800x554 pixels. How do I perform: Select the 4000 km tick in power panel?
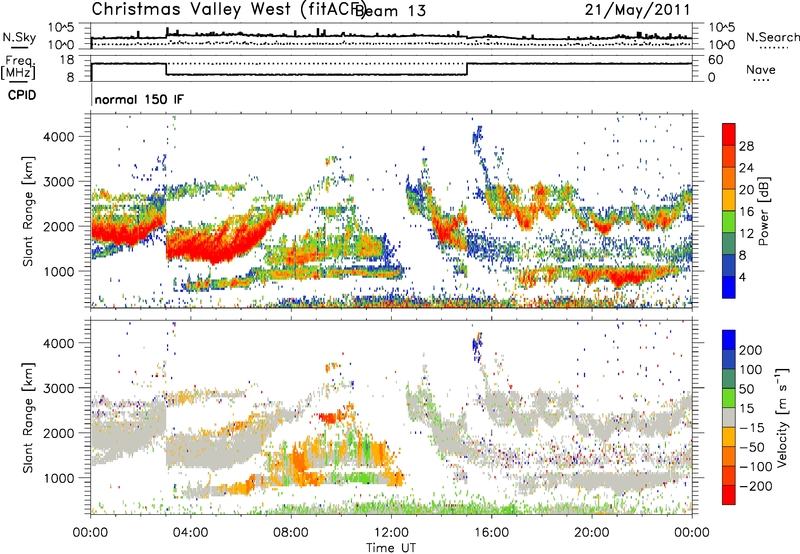[x=58, y=137]
